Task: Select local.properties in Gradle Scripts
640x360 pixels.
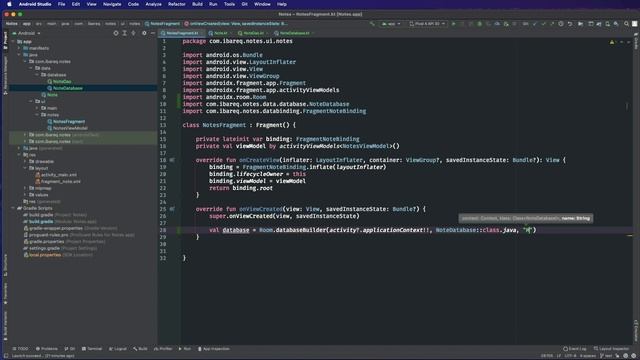Action: click(x=45, y=255)
